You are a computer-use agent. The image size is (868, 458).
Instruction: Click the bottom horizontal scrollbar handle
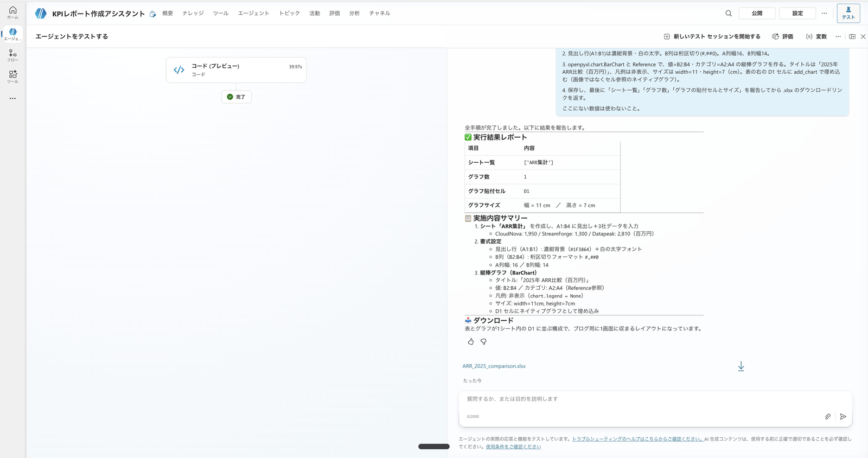[x=434, y=447]
